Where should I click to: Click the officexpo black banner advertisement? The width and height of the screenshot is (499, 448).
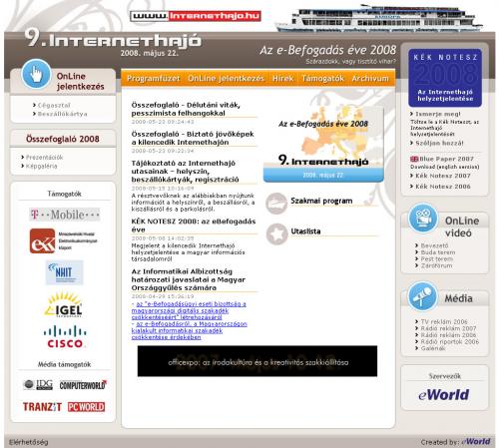click(x=257, y=361)
